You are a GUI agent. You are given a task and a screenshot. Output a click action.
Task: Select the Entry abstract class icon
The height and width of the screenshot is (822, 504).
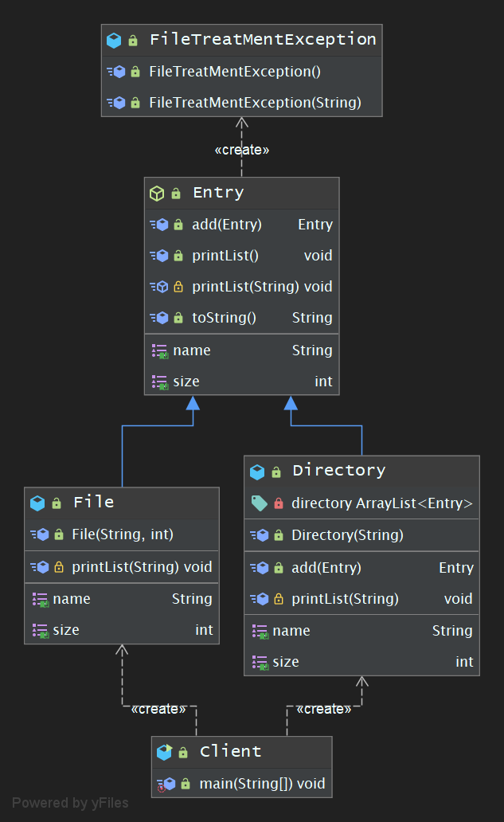[157, 193]
